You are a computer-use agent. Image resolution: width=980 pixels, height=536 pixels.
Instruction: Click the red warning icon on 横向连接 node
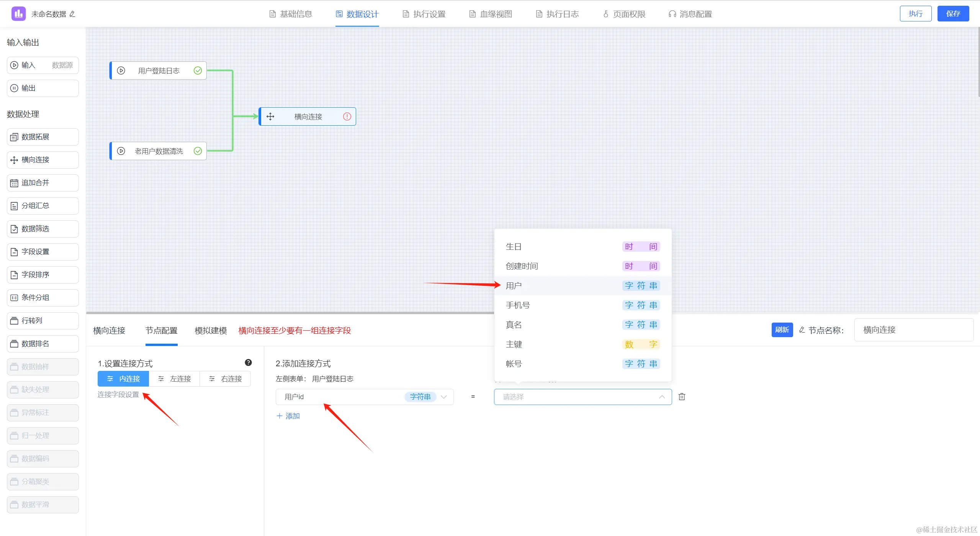[x=347, y=116]
